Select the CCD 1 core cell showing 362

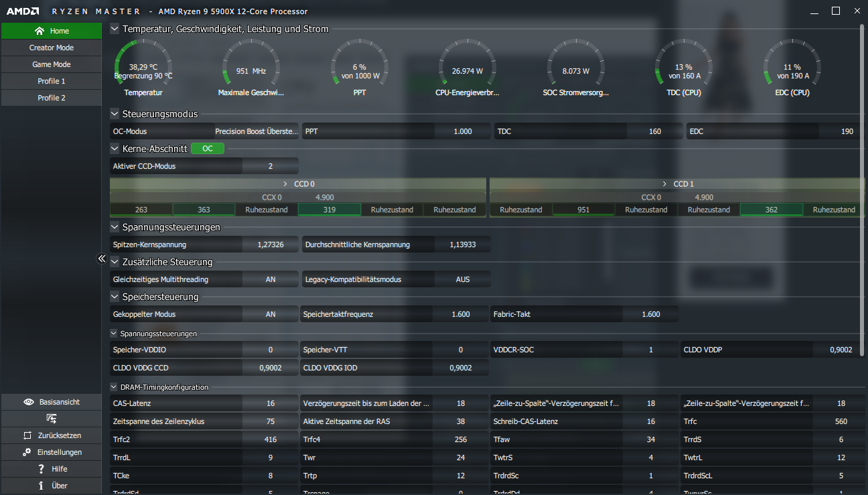772,210
